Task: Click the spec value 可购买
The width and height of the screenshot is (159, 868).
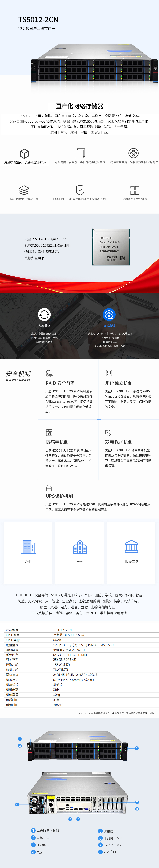Action: tap(58, 705)
